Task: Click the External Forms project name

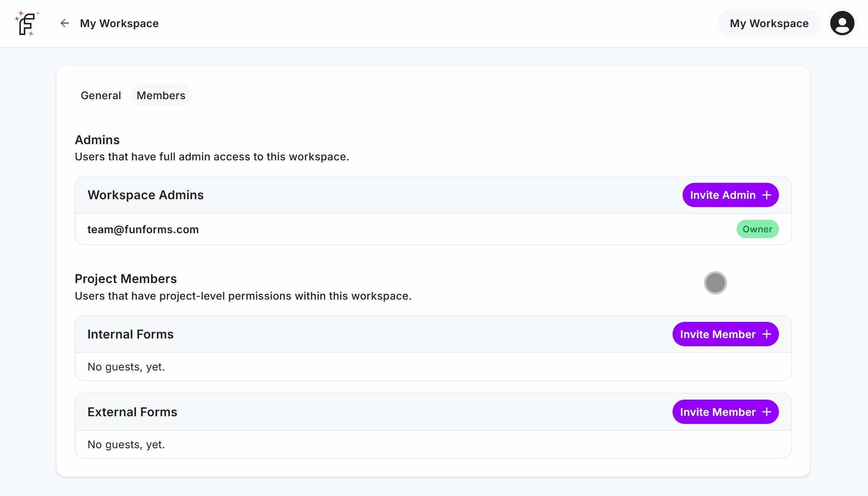Action: (x=132, y=412)
